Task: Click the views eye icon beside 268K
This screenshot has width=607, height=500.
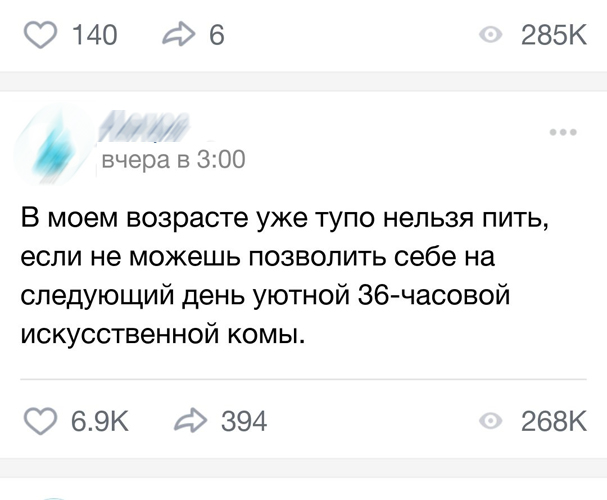Action: [490, 422]
